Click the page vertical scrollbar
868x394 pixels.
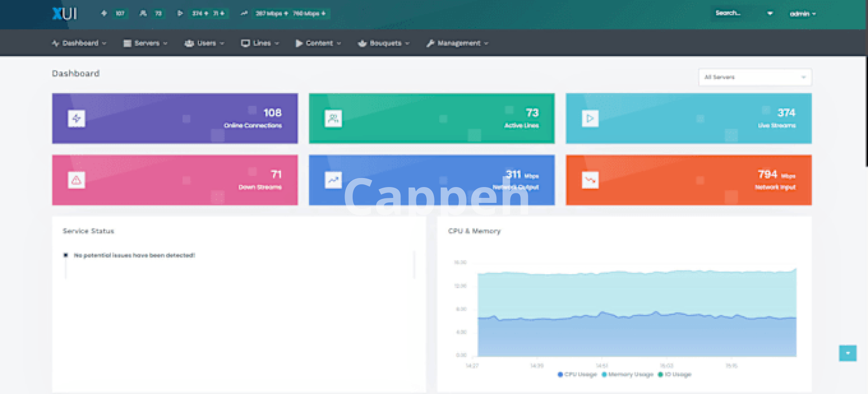[x=866, y=113]
